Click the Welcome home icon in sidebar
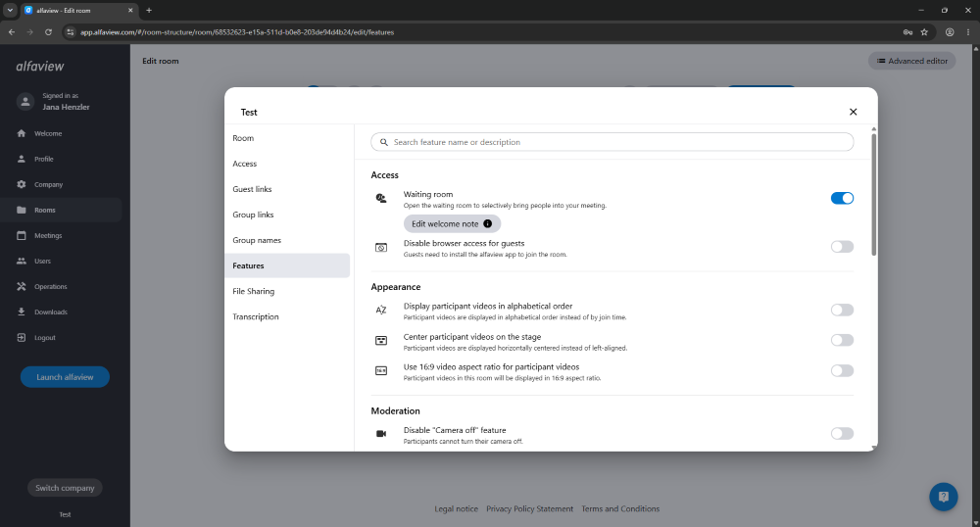Image resolution: width=980 pixels, height=527 pixels. [22, 133]
